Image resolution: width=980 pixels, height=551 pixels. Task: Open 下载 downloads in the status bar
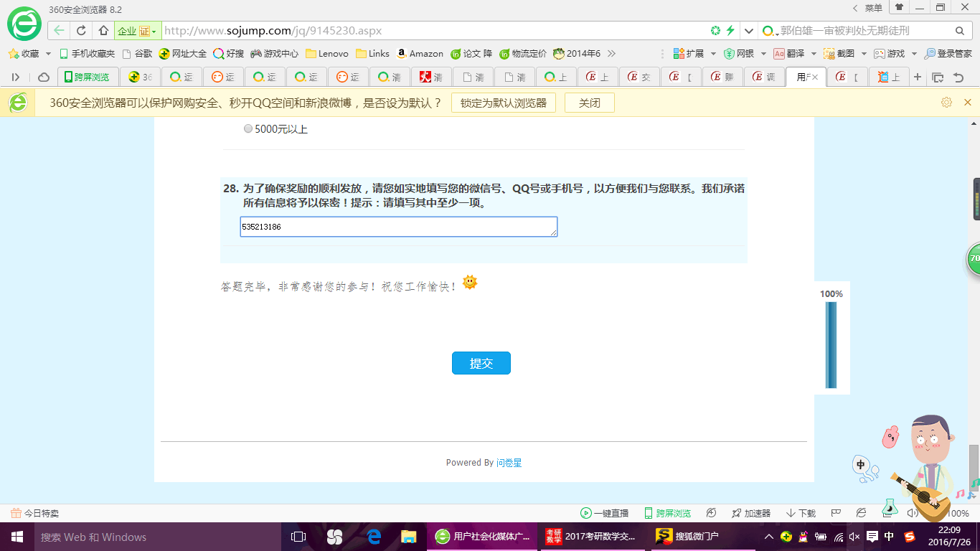point(801,513)
